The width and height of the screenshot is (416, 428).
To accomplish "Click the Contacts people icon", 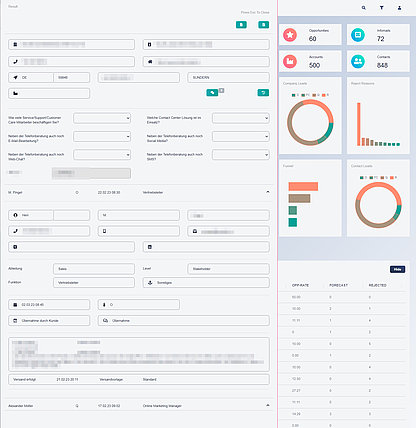I will click(358, 61).
